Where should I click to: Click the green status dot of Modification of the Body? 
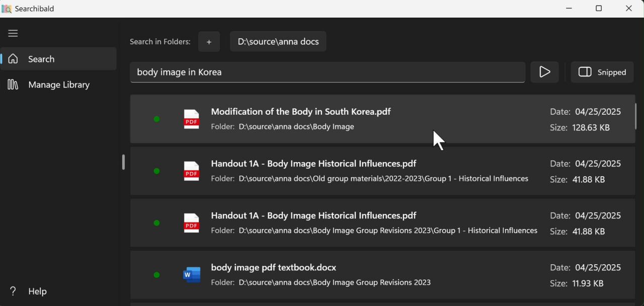click(x=156, y=119)
